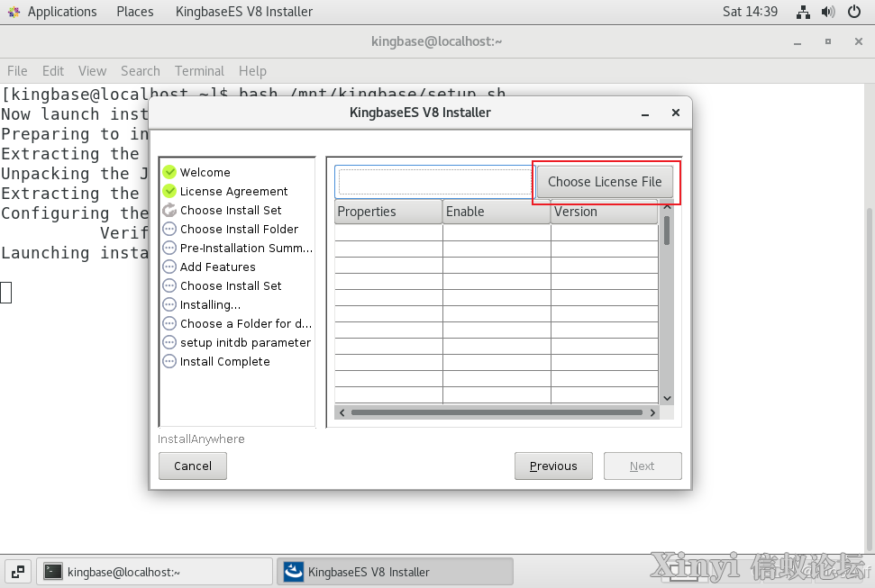The image size is (875, 588).
Task: Go back with the Previous button
Action: tap(553, 466)
